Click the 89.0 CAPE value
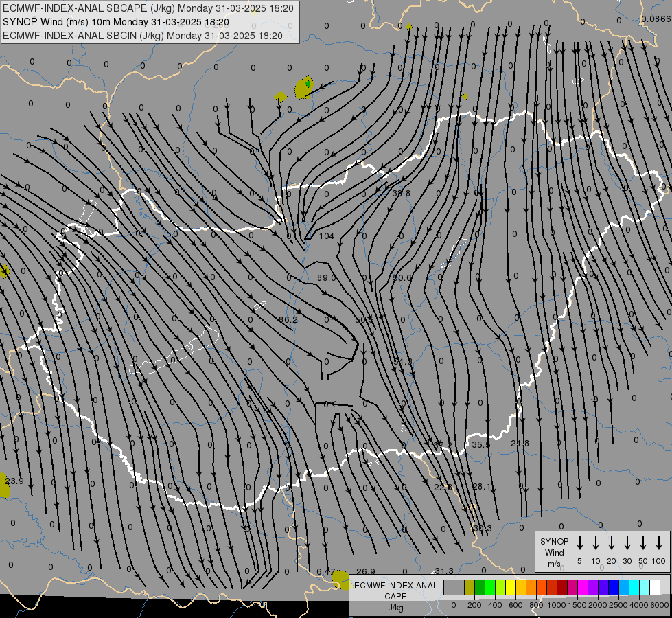Screen dimensions: 672x618 327,278
